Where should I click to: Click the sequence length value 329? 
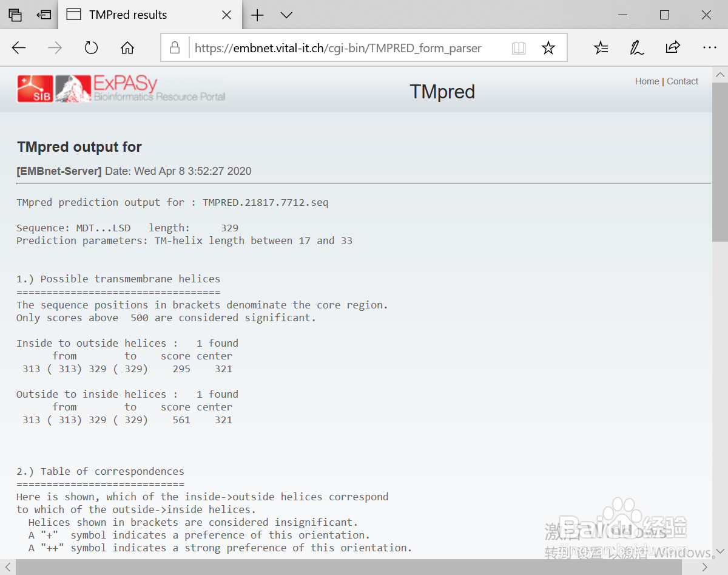tap(229, 228)
